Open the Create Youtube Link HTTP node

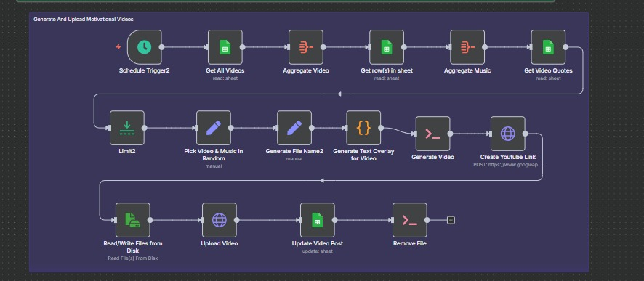pos(507,134)
